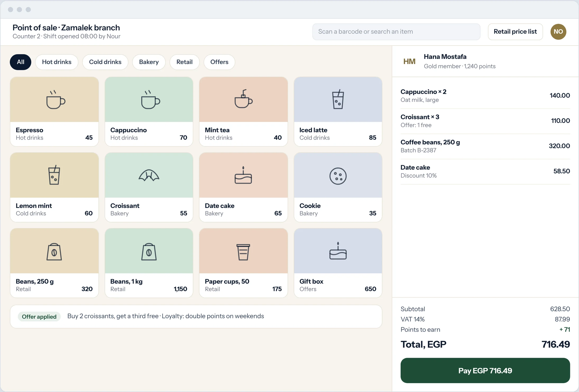
Task: Open the NO cashier avatar
Action: (558, 32)
